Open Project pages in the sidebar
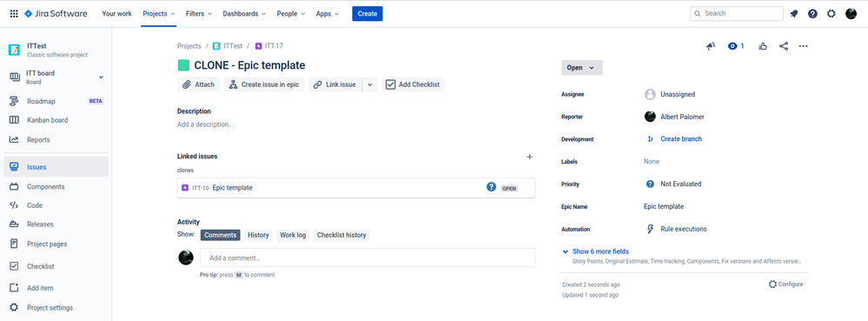Viewport: 868px width, 321px height. [x=56, y=244]
